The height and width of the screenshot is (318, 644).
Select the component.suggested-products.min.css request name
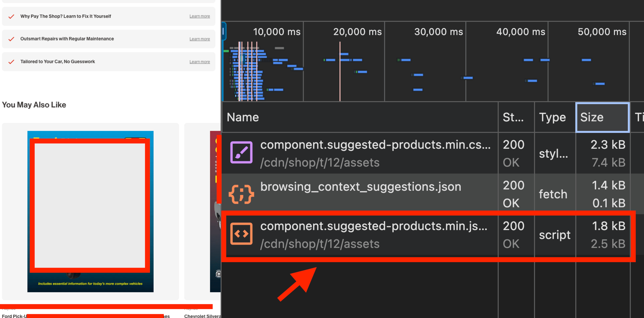[375, 145]
